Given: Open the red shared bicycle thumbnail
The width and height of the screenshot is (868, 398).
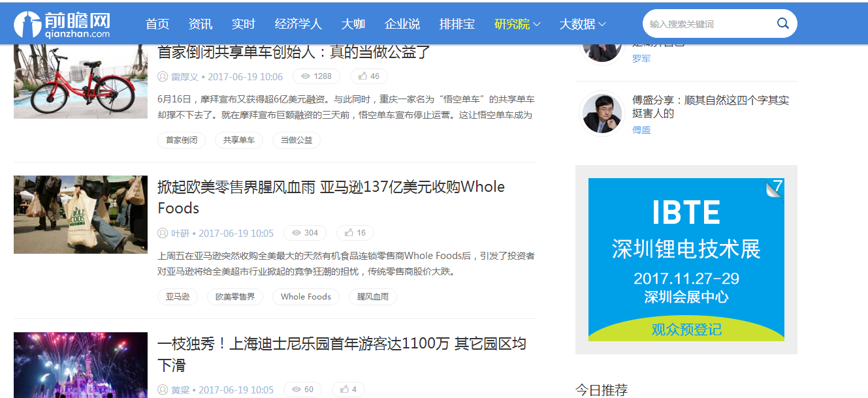Looking at the screenshot, I should point(80,82).
